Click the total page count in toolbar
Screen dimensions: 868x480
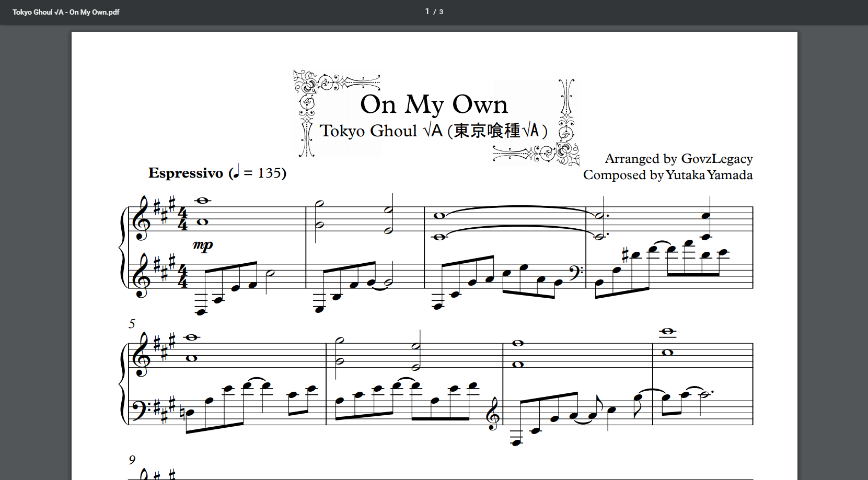[x=441, y=12]
